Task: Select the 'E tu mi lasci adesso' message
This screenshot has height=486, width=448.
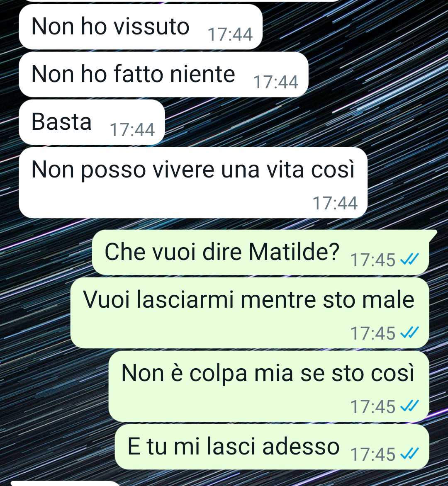Action: tap(272, 447)
